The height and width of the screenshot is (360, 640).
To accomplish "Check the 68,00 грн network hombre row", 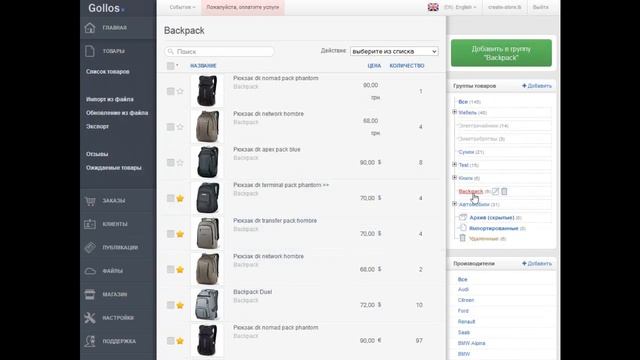I will [171, 127].
